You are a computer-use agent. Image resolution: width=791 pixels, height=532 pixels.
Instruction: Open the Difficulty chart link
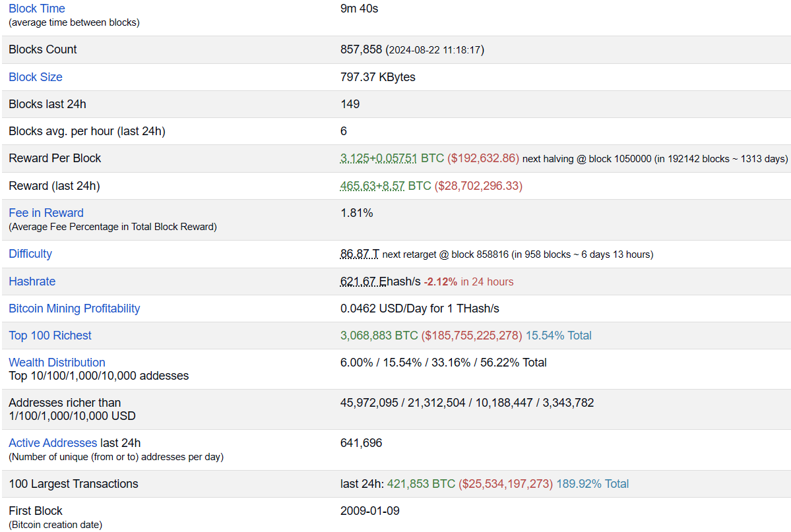pos(30,254)
